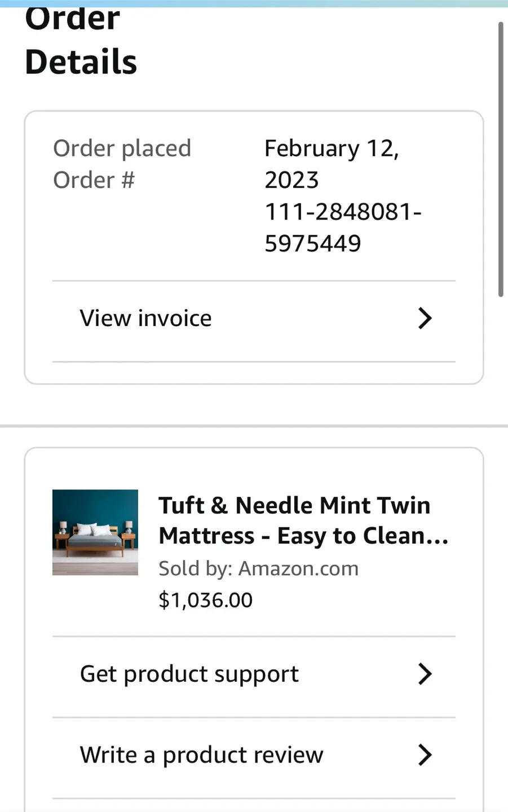Click the ellipsis ending the truncated mattress title
The image size is (508, 812).
pyautogui.click(x=437, y=536)
